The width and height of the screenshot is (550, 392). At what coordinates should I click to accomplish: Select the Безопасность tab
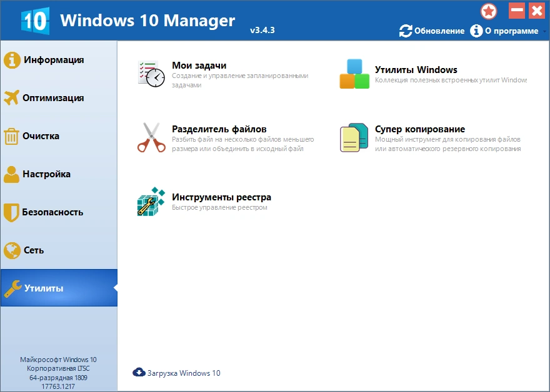pyautogui.click(x=59, y=212)
